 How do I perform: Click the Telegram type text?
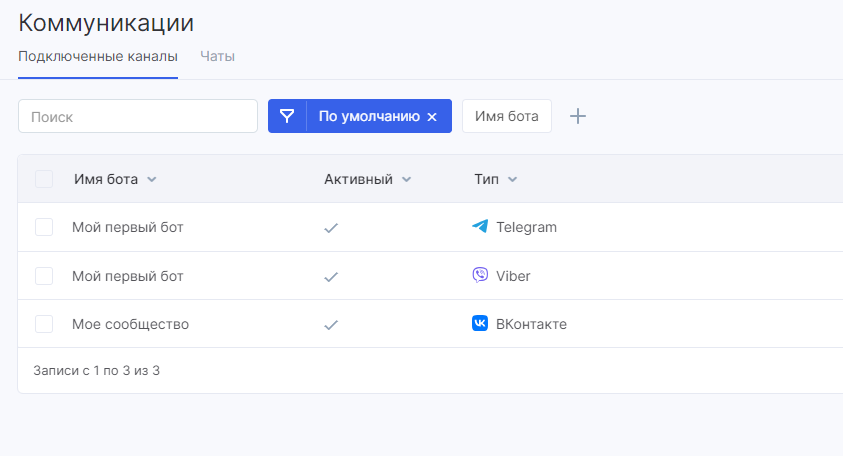point(526,227)
